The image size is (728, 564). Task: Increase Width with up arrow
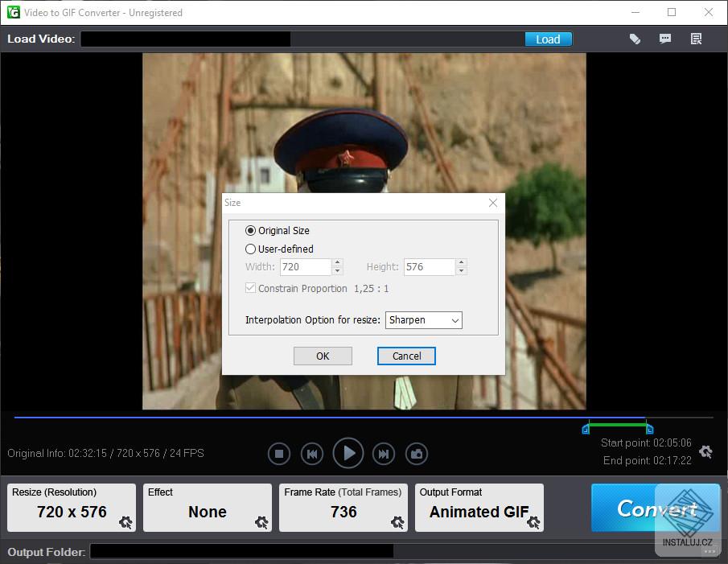338,263
